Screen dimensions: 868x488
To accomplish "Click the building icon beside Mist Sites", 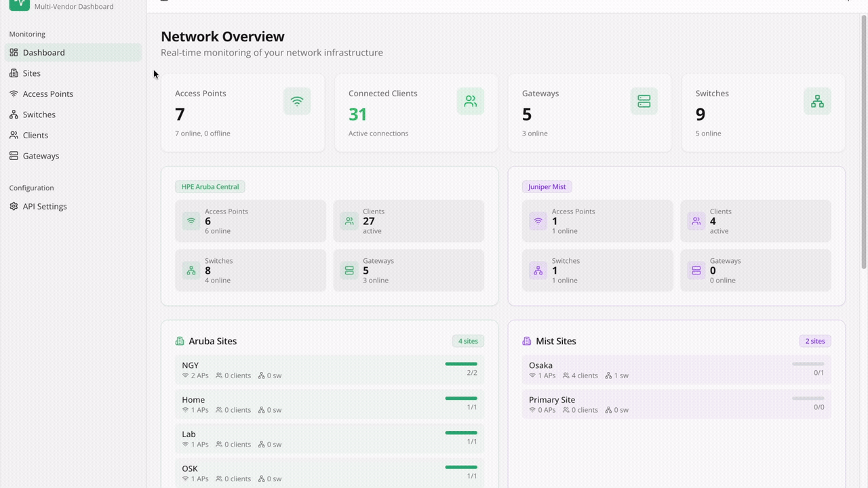I will (527, 341).
